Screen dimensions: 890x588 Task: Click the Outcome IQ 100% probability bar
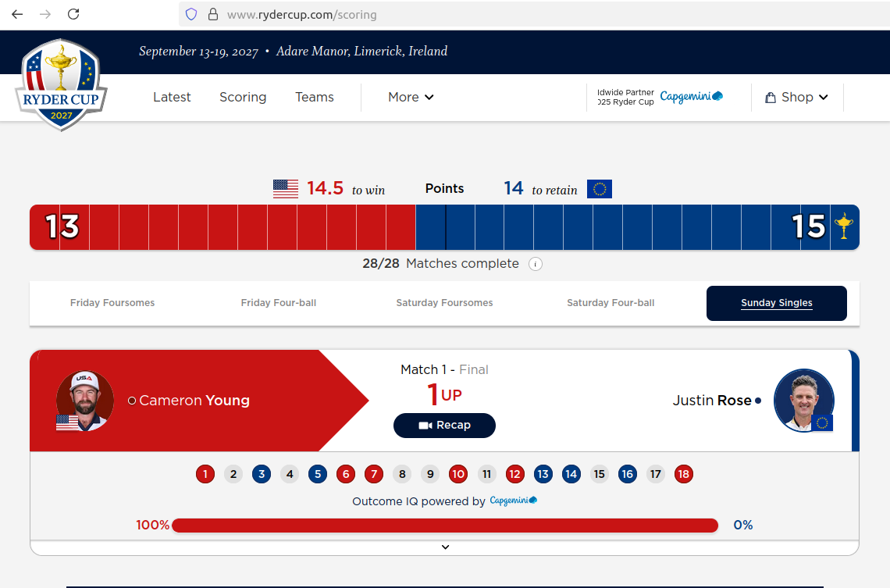pos(444,526)
